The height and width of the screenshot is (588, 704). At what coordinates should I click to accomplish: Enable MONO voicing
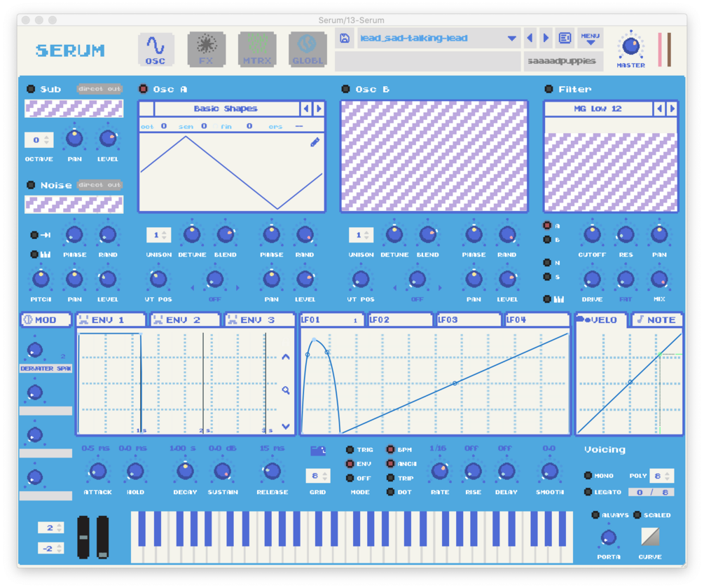point(588,475)
